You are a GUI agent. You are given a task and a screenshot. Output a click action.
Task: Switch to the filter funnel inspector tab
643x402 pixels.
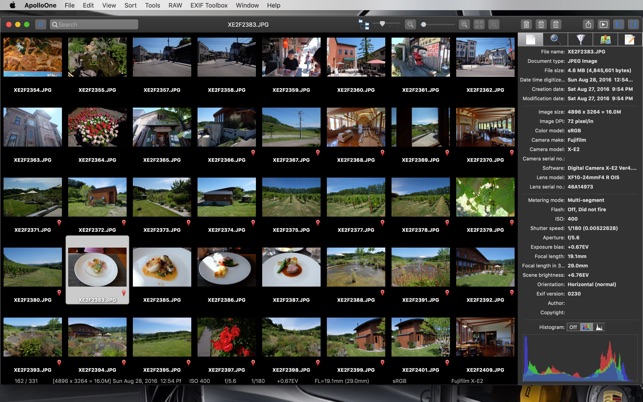click(x=580, y=40)
